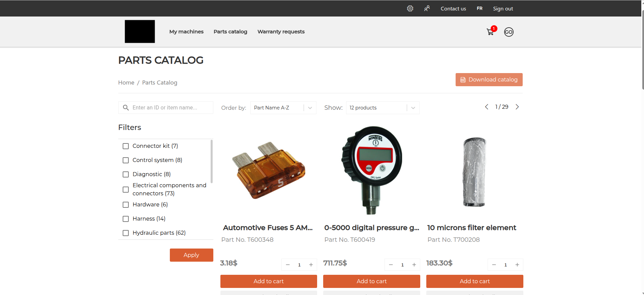Decrease quantity for 10 microns filter element

[494, 265]
